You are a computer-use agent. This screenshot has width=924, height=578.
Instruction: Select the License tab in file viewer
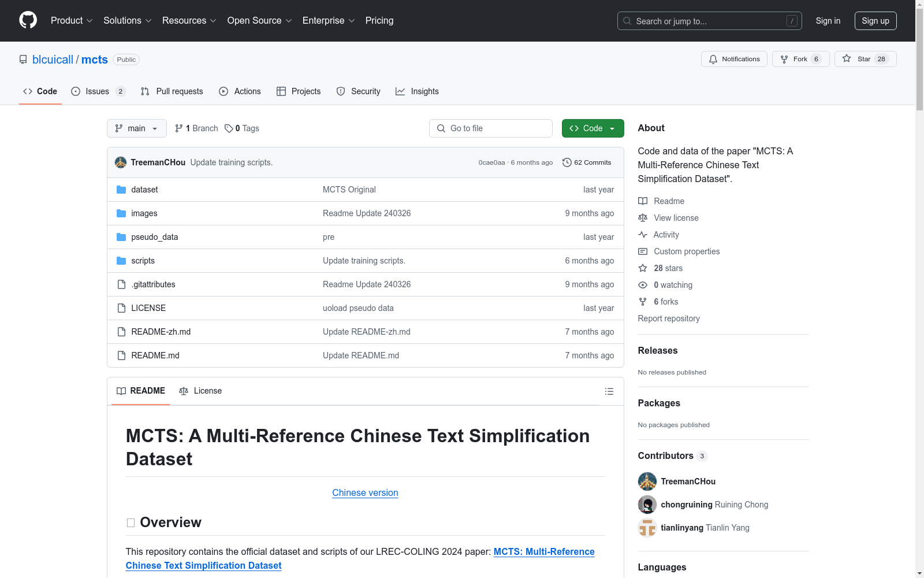click(x=200, y=391)
